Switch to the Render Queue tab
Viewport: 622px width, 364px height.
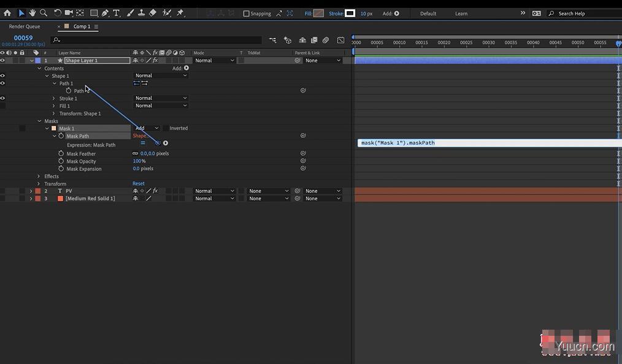(x=25, y=26)
